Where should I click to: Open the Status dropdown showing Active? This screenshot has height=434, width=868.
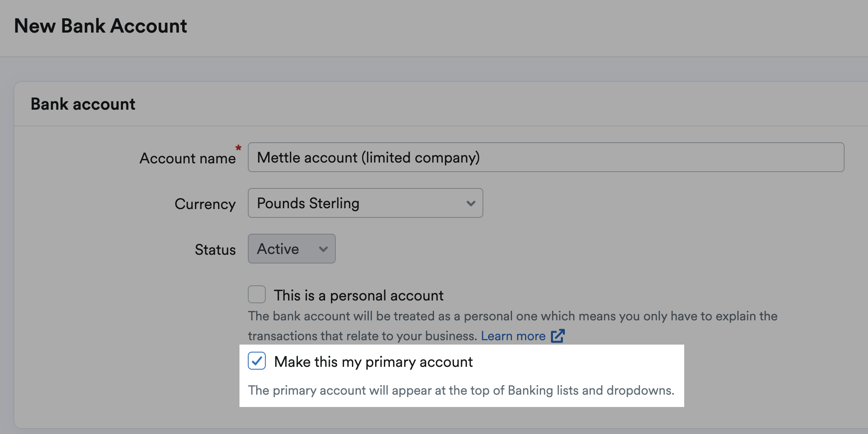pos(292,249)
